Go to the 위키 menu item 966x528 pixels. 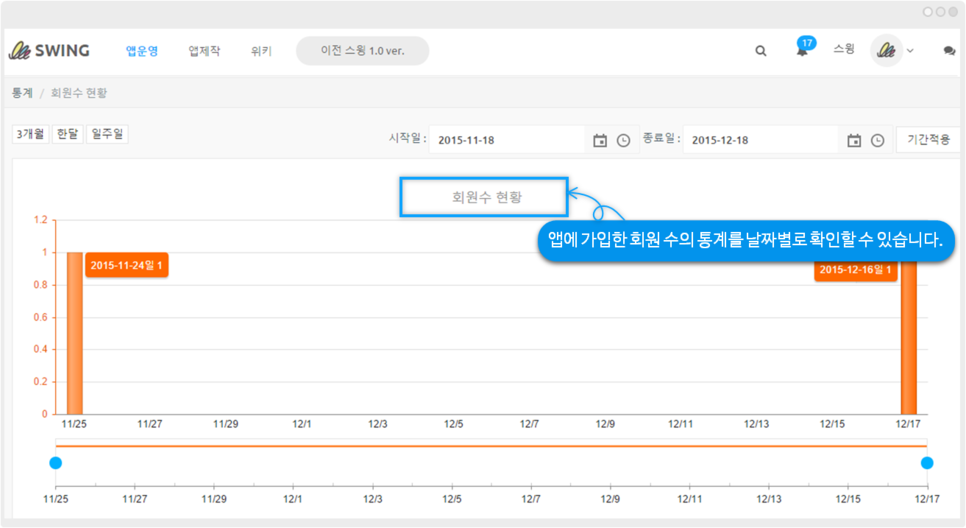pos(261,51)
